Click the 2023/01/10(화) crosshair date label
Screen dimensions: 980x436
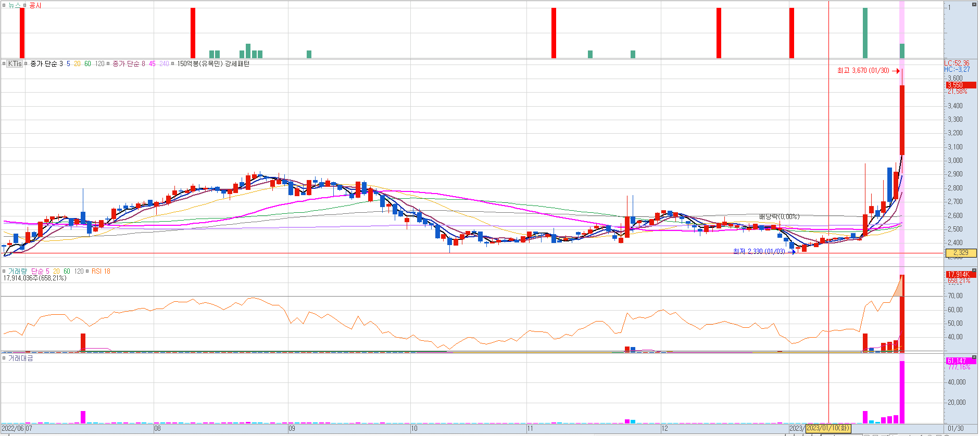point(828,428)
